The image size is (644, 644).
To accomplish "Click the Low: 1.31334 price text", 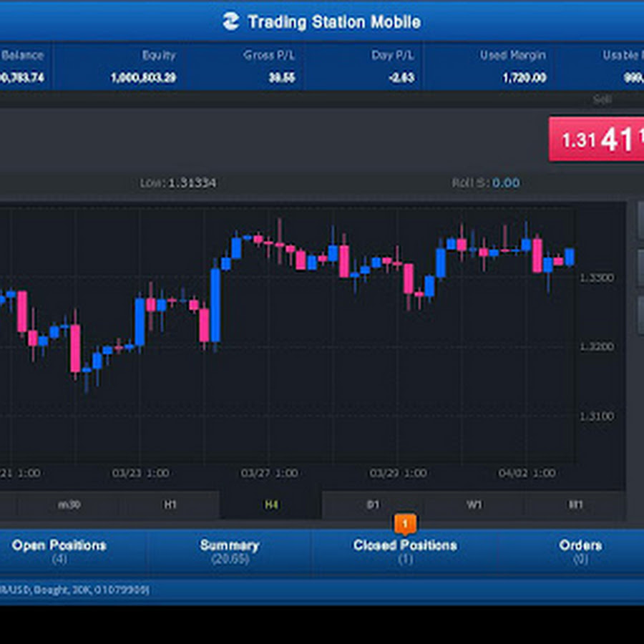I will [x=178, y=182].
